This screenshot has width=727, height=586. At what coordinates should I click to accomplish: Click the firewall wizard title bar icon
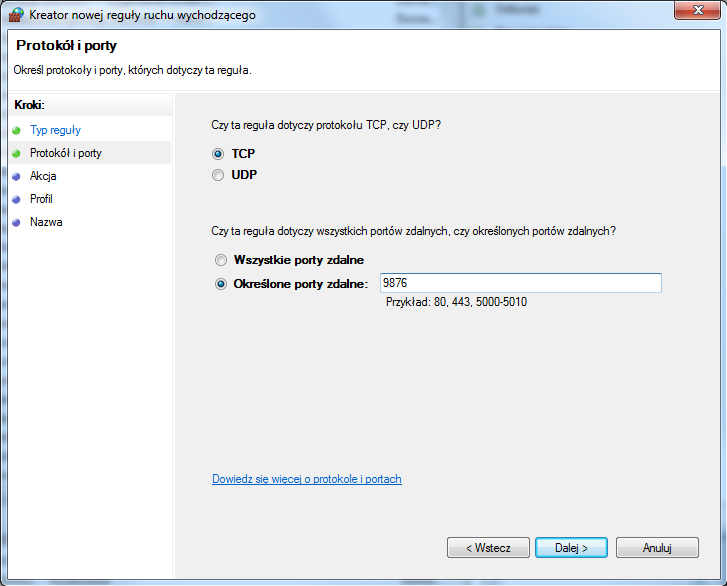click(16, 14)
